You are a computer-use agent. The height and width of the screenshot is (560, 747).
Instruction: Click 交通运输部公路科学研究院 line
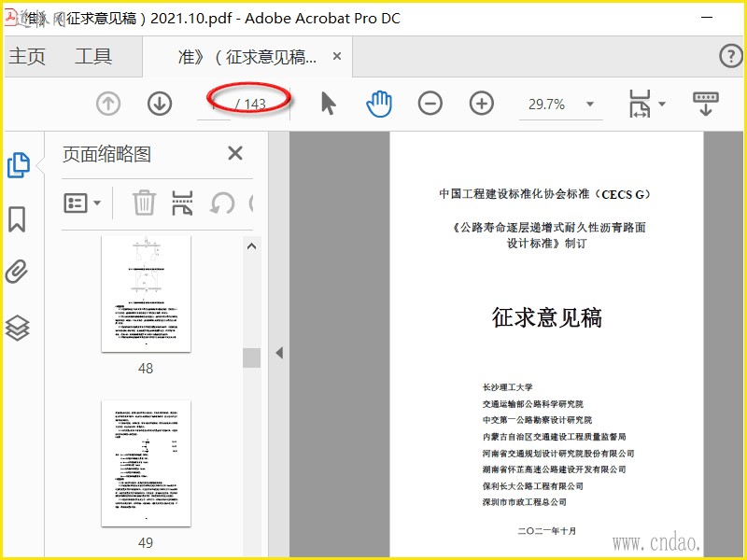[532, 404]
